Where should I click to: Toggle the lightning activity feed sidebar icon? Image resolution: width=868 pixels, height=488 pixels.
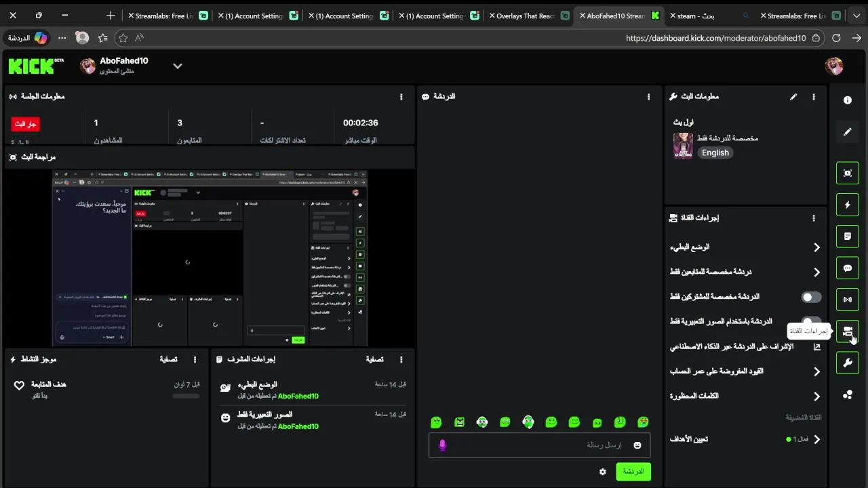click(848, 205)
